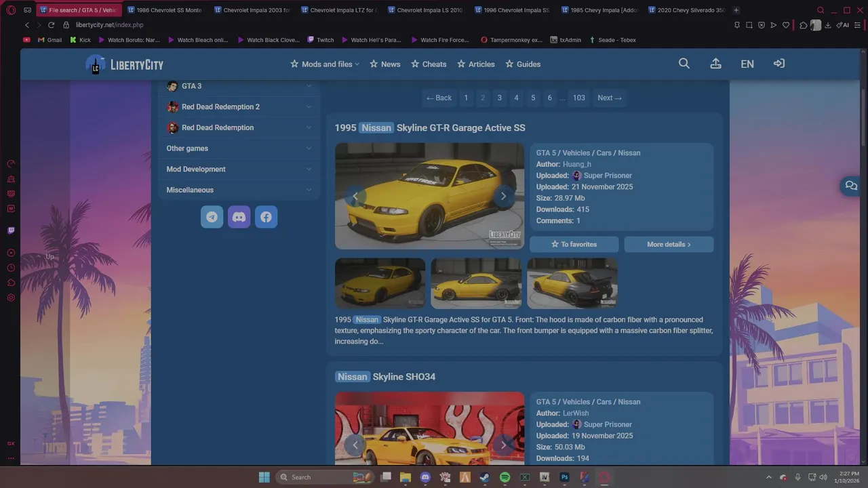Open the Nissan Skyline SHO34 title link
The width and height of the screenshot is (868, 488).
(385, 377)
